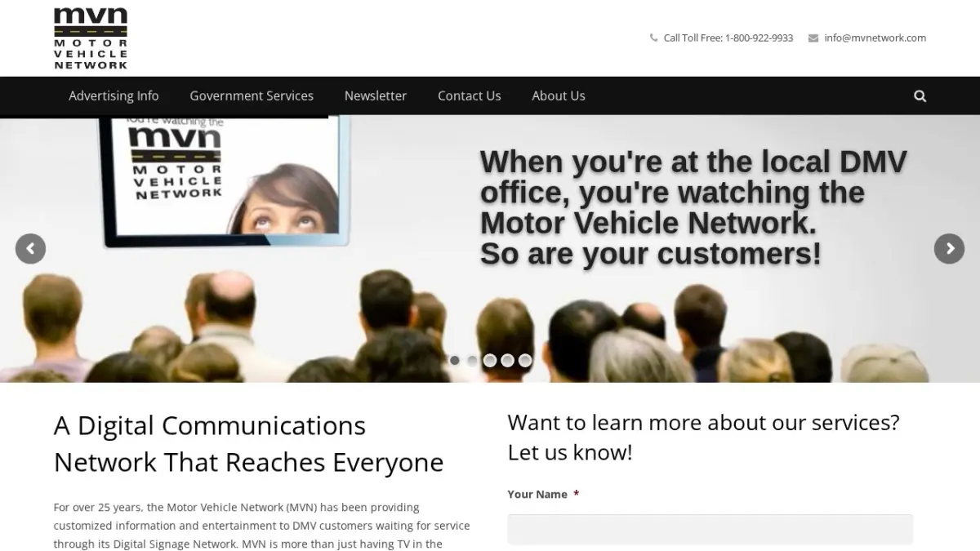Open About Us menu item
Image resolution: width=980 pixels, height=551 pixels.
click(x=559, y=96)
